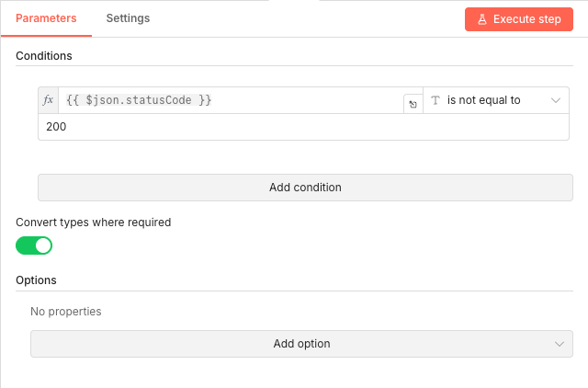Open the 'is not equal to' operator dropdown
The image size is (588, 388).
[x=496, y=100]
